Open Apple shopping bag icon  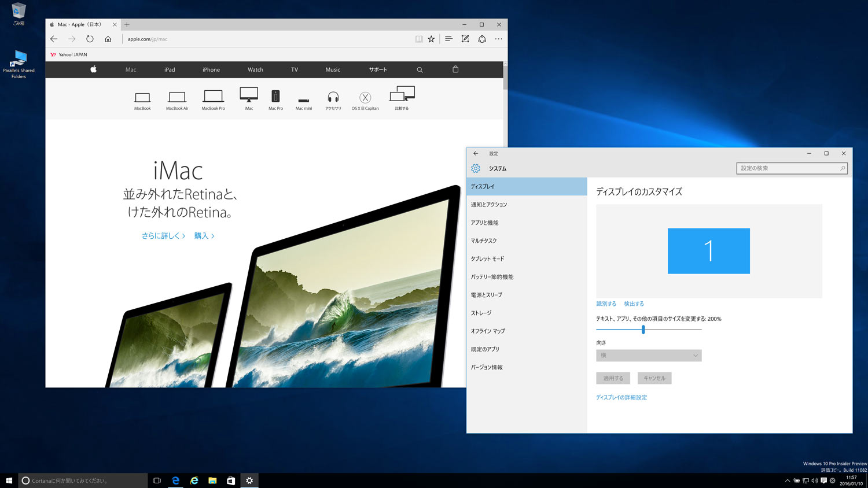click(455, 69)
